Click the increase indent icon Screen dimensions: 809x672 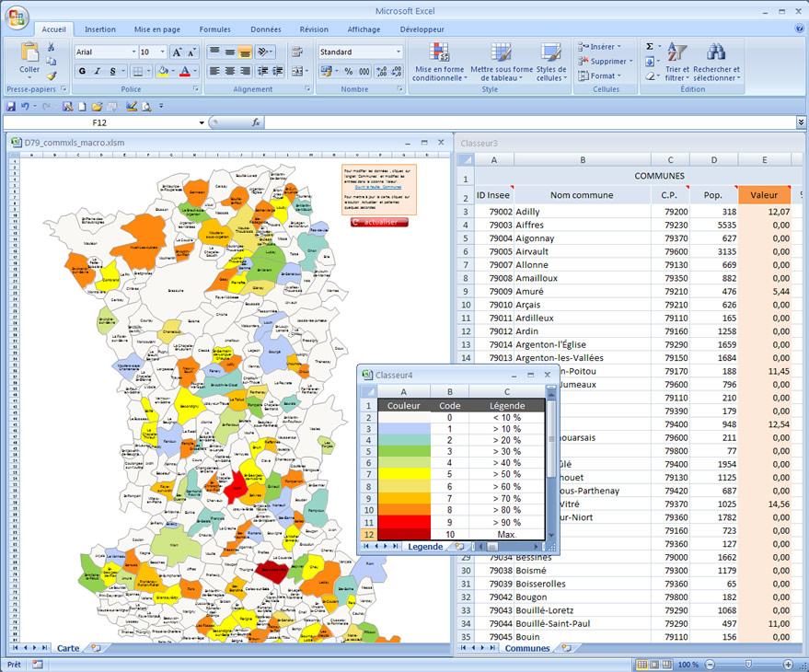pos(278,71)
